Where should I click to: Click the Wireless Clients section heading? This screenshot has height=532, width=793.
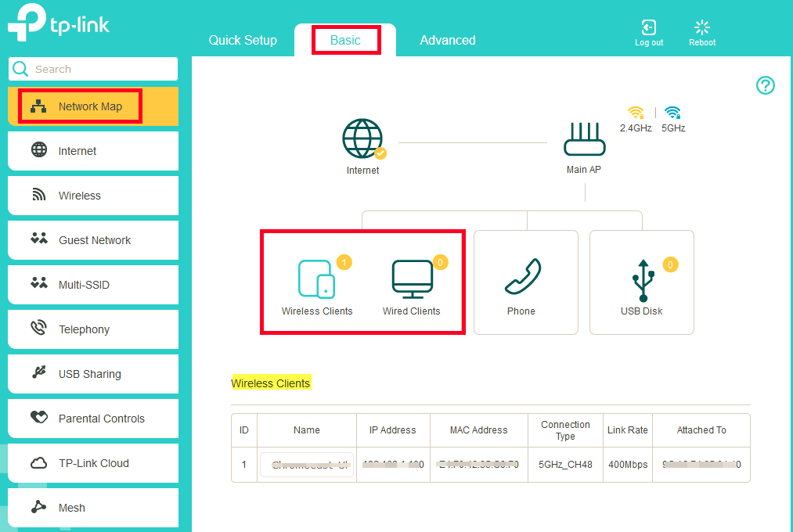[x=271, y=383]
